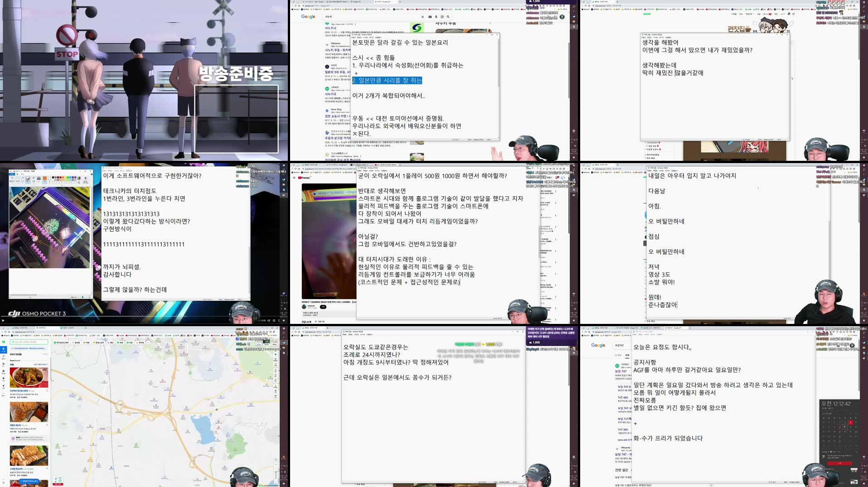Viewport: 868px width, 487px height.
Task: Click the 구독 subscribe button on YouTube
Action: click(323, 307)
